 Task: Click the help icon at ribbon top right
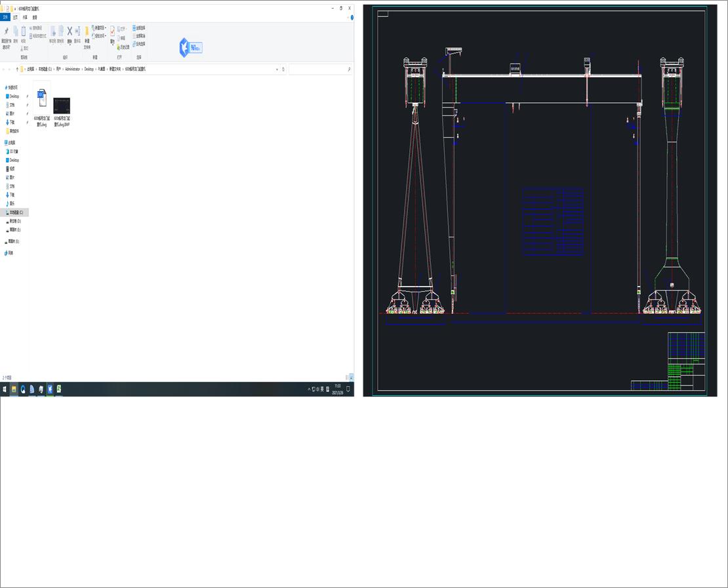point(352,18)
